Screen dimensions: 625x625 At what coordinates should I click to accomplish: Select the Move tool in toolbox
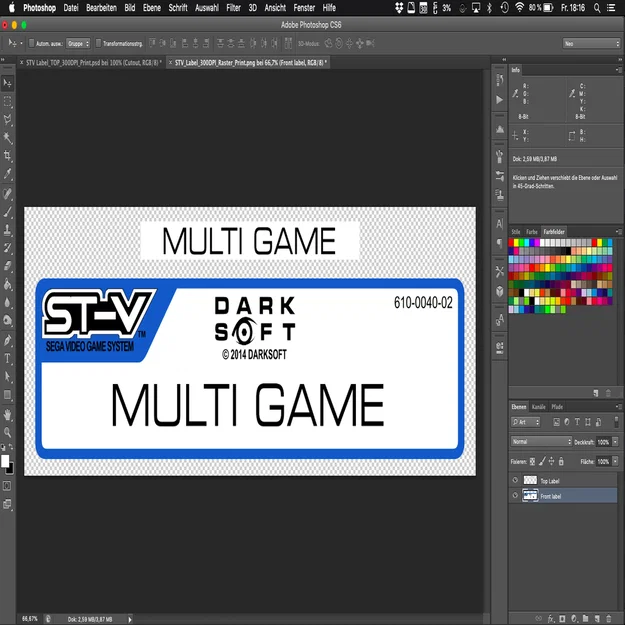[x=8, y=83]
